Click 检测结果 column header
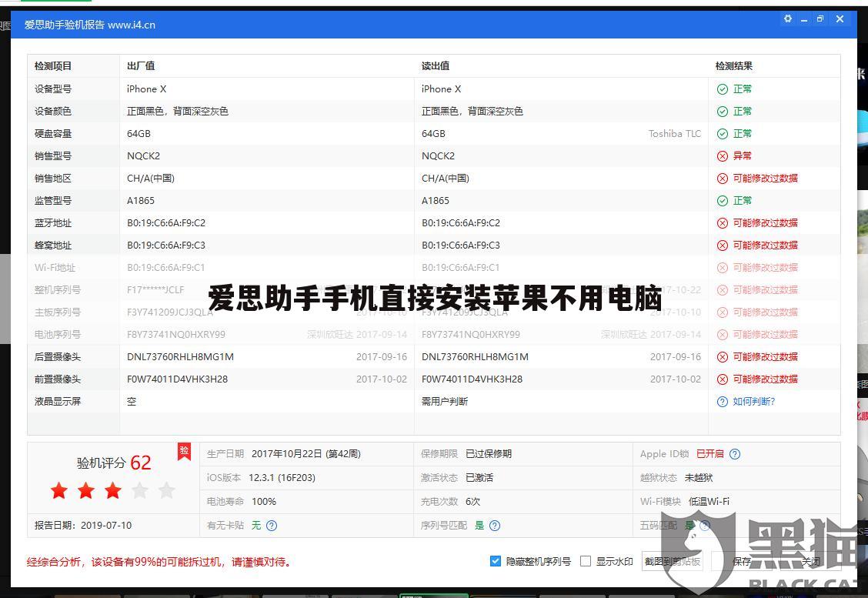This screenshot has width=868, height=598. pos(733,66)
